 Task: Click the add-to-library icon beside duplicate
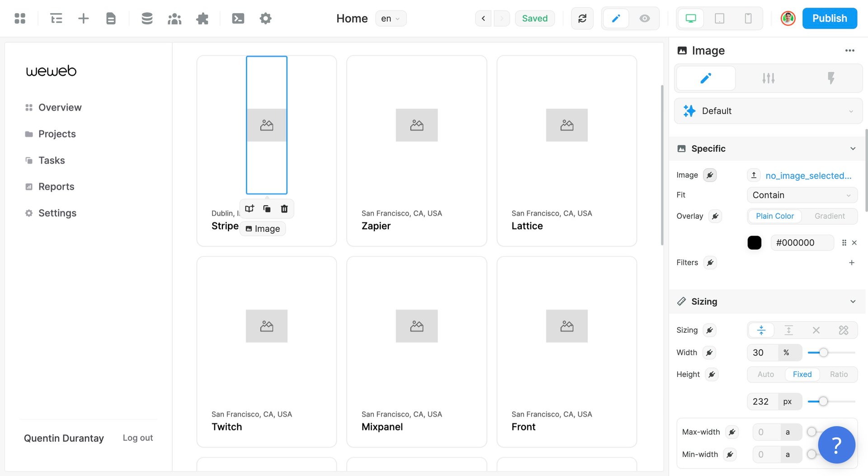click(250, 209)
